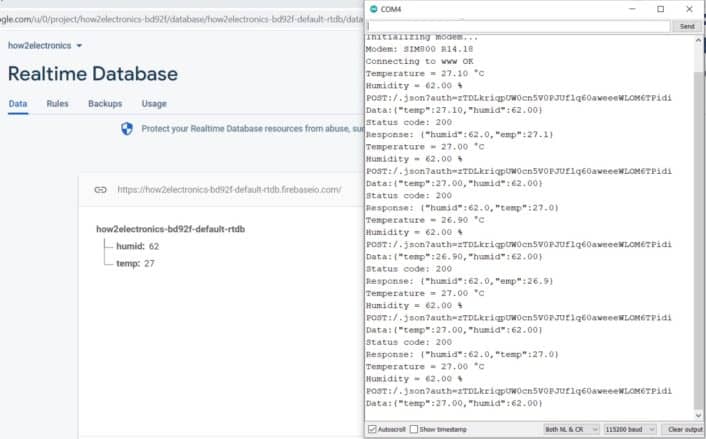
Task: Click the 'Connecting to www OK' output line
Action: pos(419,61)
